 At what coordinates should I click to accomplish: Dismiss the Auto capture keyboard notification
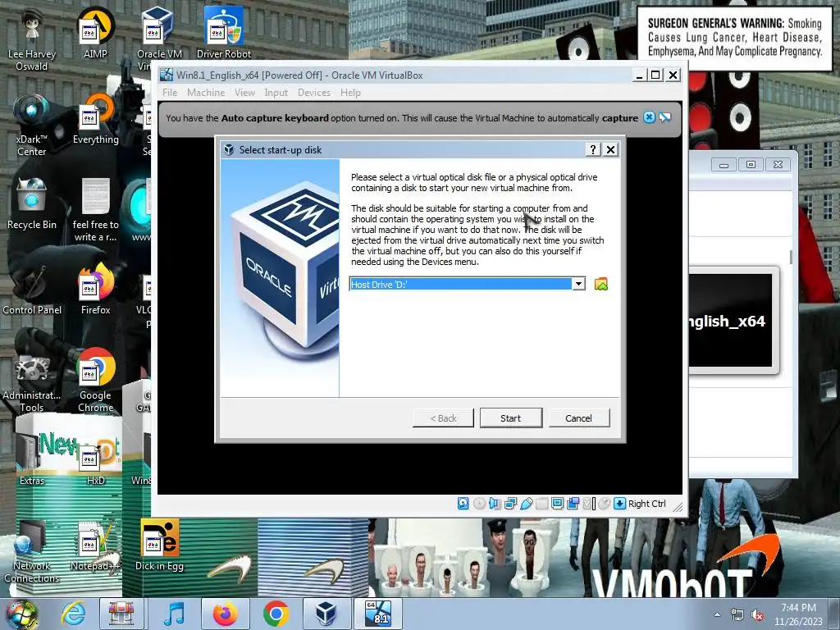coord(649,117)
